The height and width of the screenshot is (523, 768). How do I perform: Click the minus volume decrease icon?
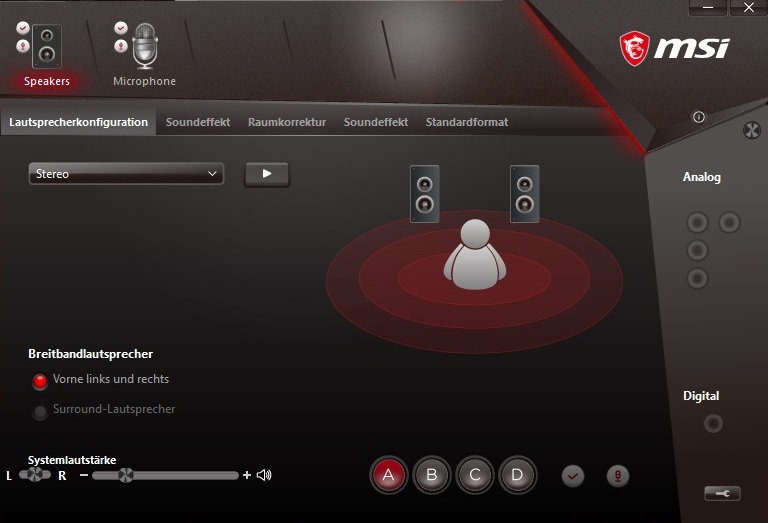pos(84,475)
